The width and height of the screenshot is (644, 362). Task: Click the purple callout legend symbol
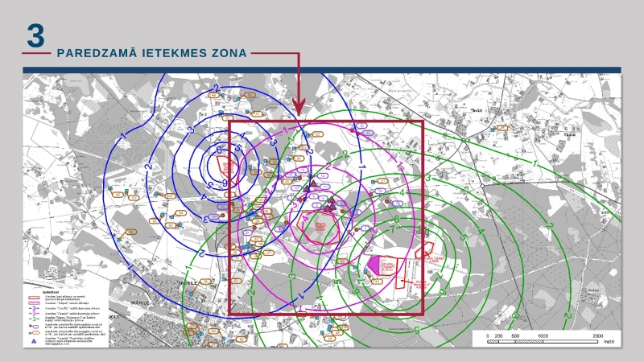tap(34, 327)
